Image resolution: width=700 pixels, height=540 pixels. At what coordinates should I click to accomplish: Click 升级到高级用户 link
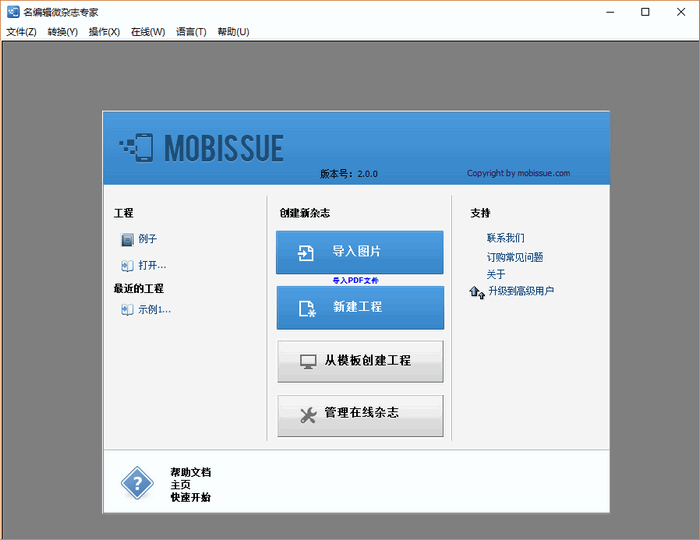521,291
